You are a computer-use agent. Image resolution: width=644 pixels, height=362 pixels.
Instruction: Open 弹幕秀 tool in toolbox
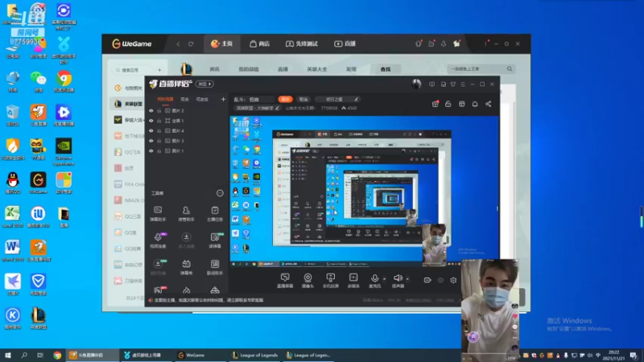click(x=186, y=268)
